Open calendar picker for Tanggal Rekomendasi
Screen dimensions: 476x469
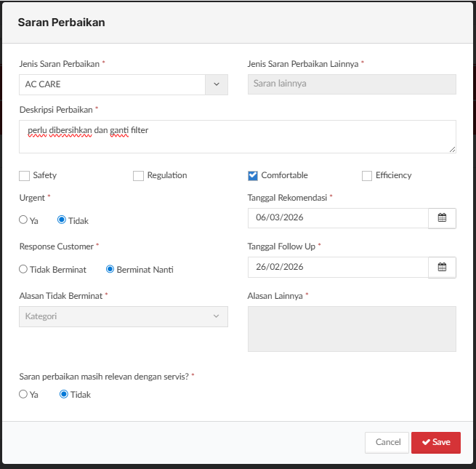[442, 218]
